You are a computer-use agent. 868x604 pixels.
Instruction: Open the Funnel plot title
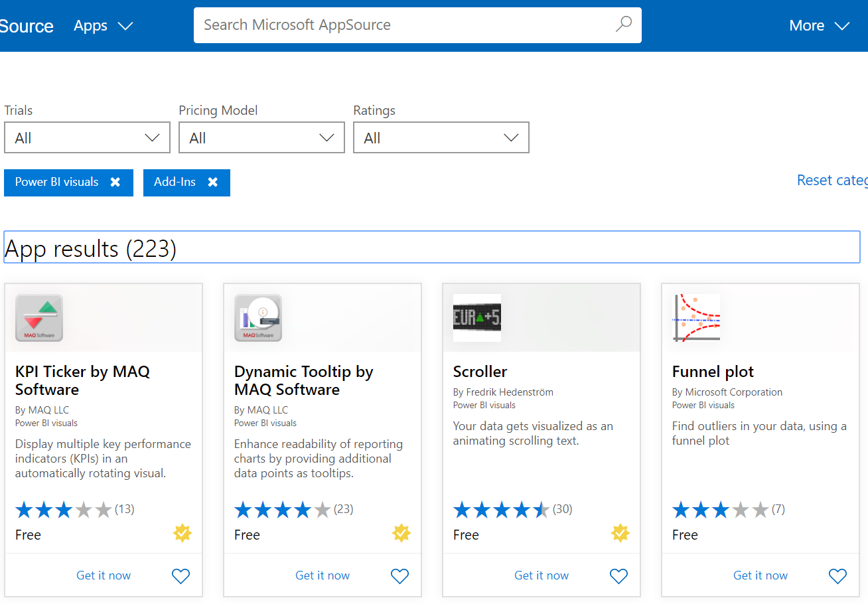pyautogui.click(x=713, y=372)
